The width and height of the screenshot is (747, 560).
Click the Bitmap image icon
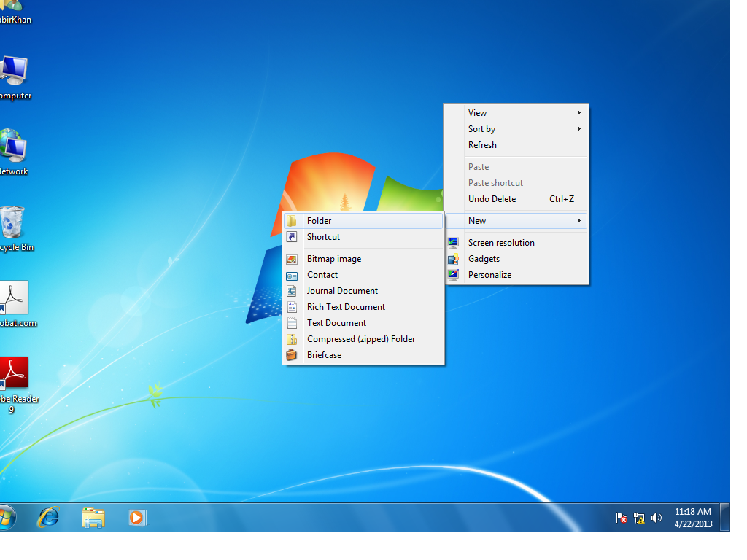click(x=292, y=259)
